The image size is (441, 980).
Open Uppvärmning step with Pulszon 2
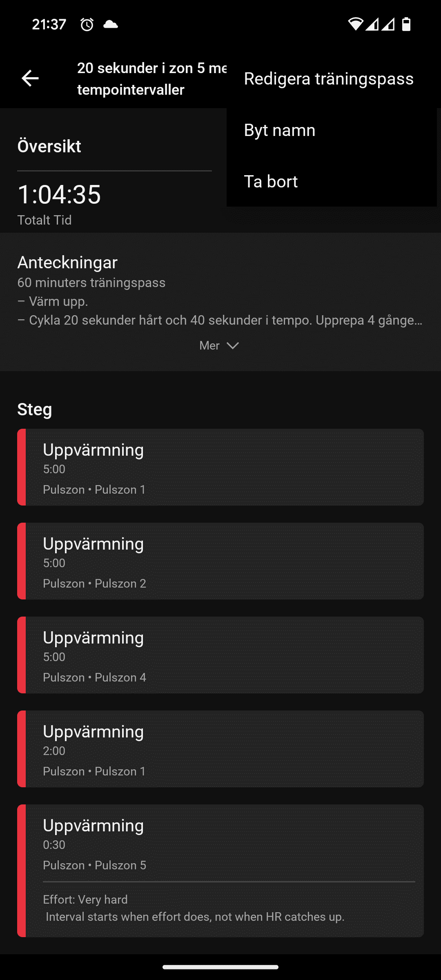[220, 561]
